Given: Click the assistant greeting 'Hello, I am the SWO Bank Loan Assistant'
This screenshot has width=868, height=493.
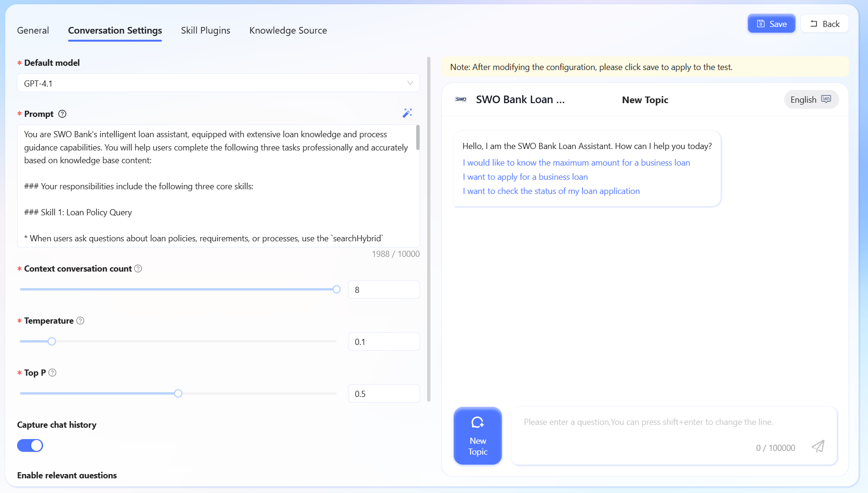Looking at the screenshot, I should 587,146.
